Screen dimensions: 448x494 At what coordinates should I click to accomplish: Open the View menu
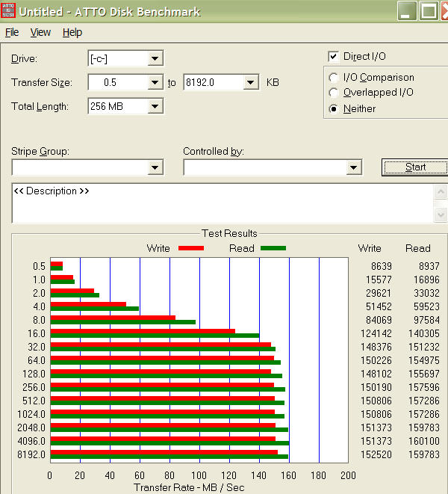40,32
